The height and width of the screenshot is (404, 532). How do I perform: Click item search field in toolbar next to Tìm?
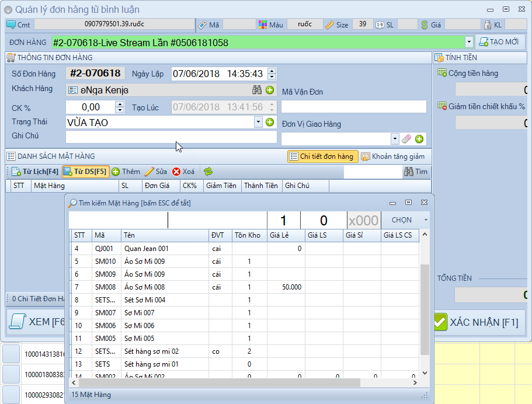(373, 172)
